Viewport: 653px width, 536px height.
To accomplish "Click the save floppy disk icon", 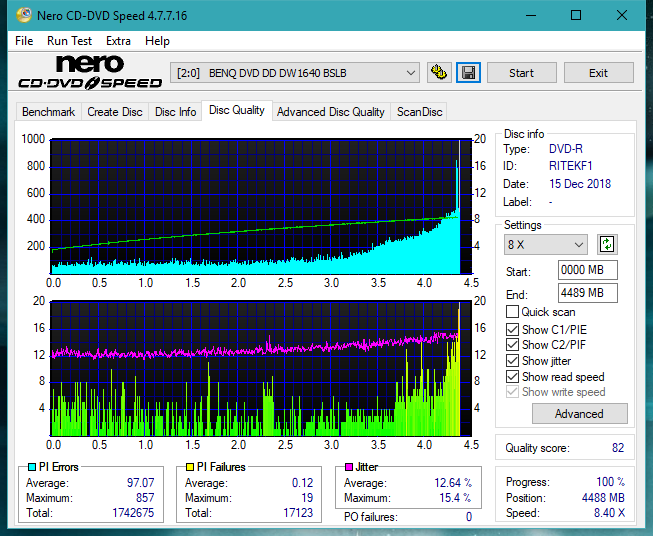I will click(x=469, y=73).
